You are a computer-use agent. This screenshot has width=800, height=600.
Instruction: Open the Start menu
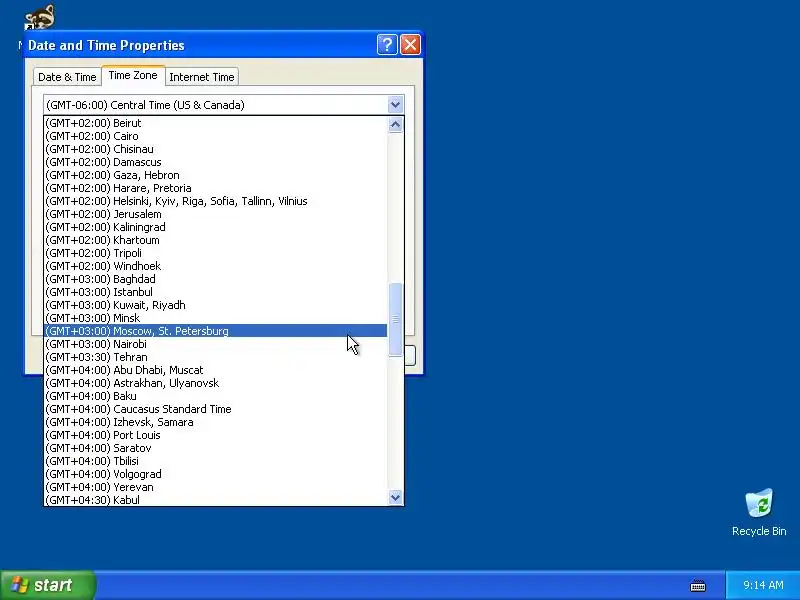click(47, 585)
